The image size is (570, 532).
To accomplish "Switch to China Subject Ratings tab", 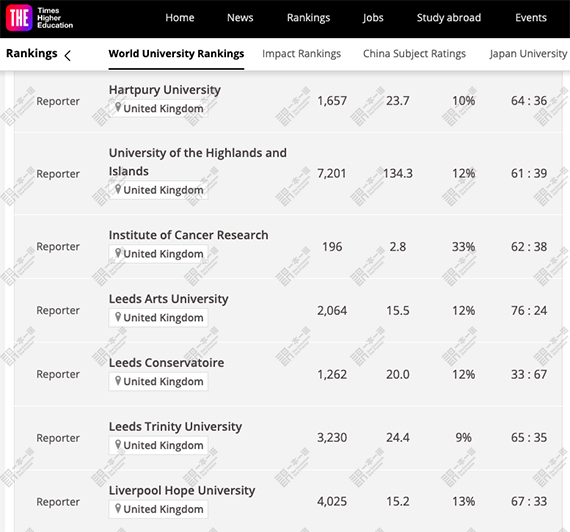I will [414, 54].
